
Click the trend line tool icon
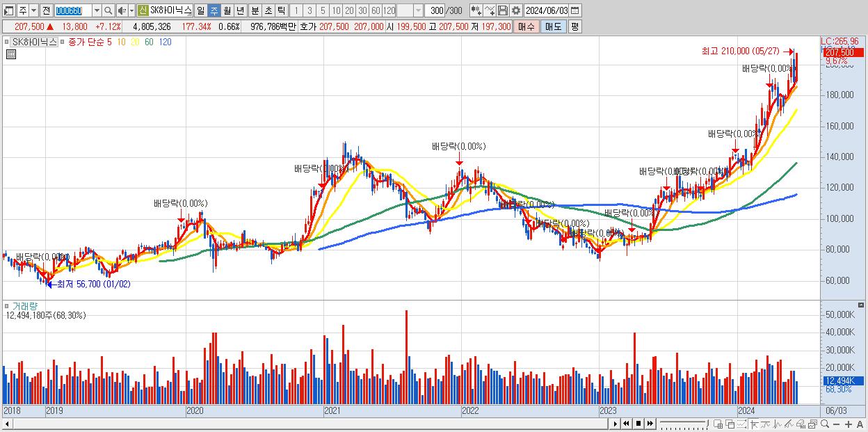pos(765,424)
